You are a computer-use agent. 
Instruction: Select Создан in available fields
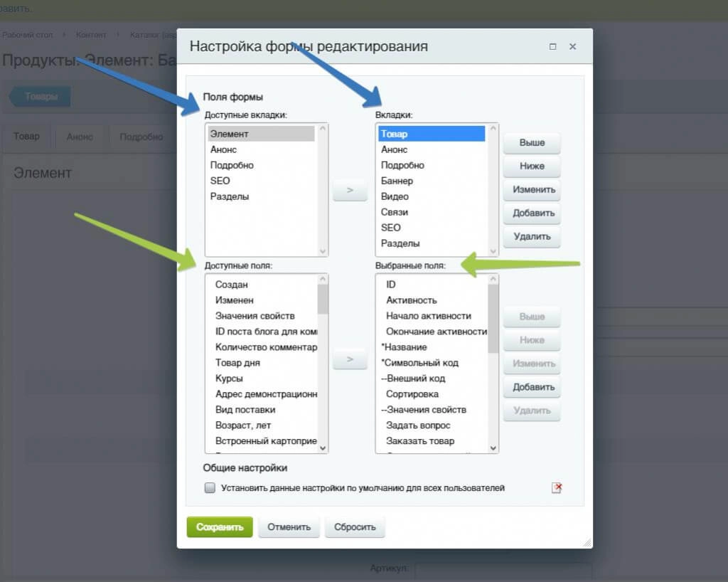(x=262, y=285)
